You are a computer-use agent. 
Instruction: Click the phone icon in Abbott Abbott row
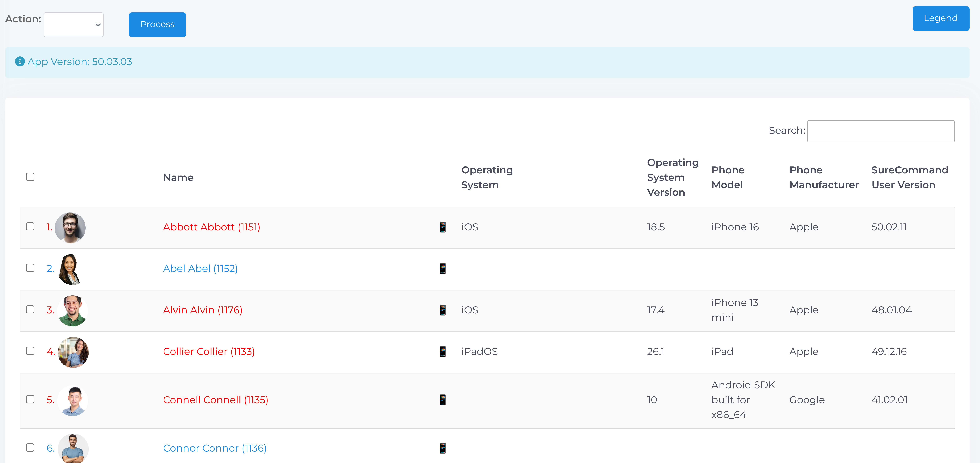[442, 227]
